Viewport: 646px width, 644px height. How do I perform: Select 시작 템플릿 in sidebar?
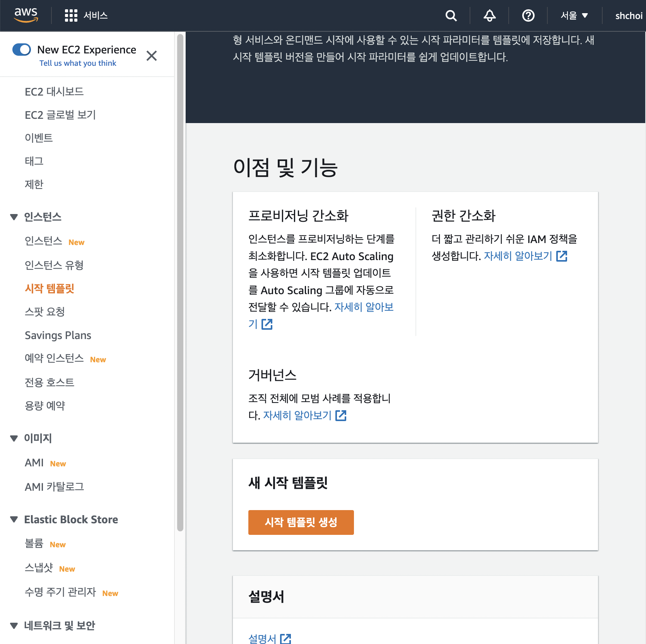[x=50, y=288]
